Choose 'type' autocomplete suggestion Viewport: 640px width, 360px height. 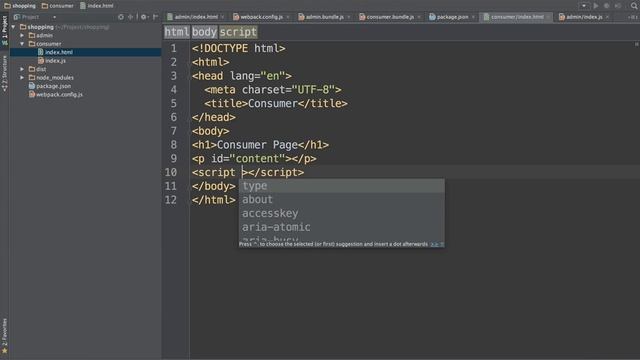point(342,186)
